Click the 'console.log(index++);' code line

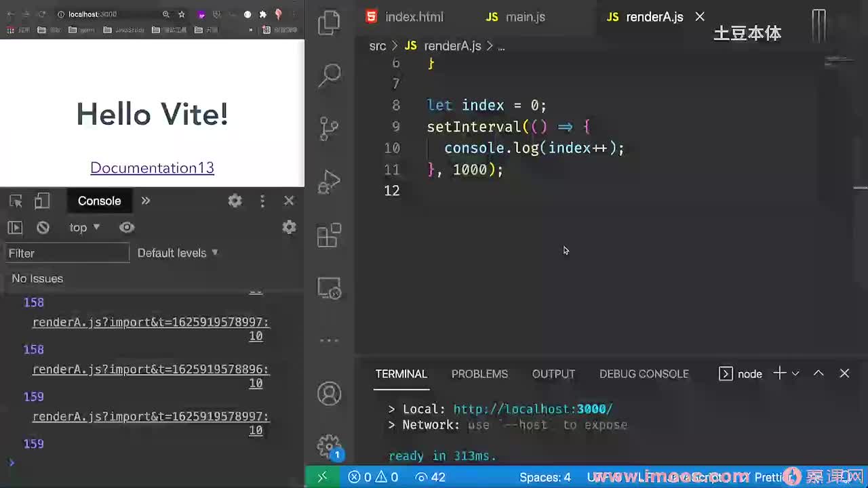534,148
